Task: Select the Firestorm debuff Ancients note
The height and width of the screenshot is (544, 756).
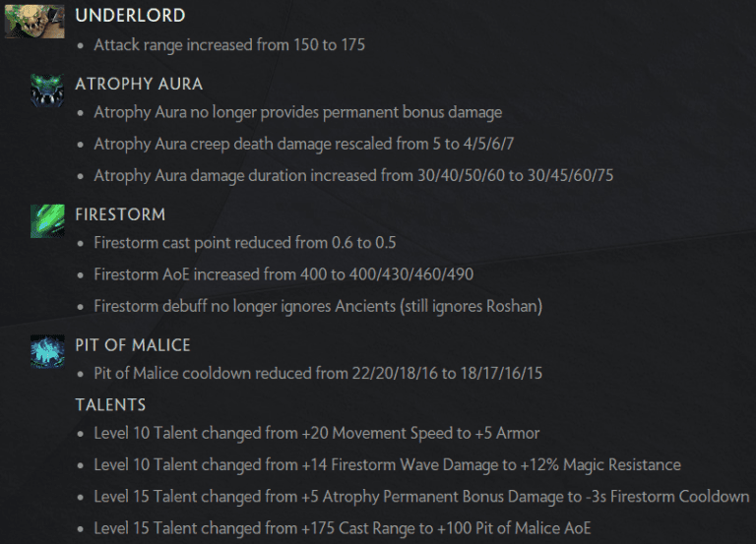Action: pos(318,306)
